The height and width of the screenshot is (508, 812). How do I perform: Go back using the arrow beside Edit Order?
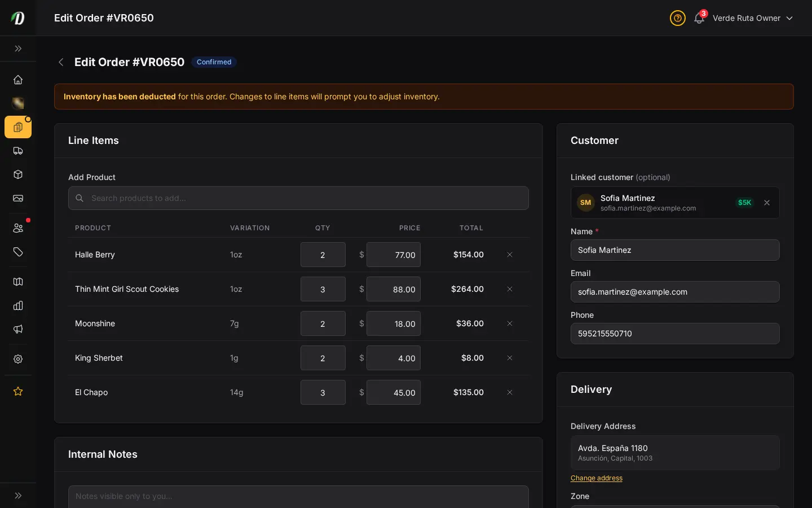click(61, 62)
